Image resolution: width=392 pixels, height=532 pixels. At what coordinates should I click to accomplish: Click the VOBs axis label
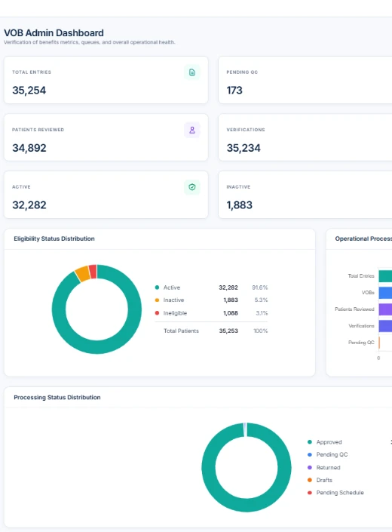point(368,293)
